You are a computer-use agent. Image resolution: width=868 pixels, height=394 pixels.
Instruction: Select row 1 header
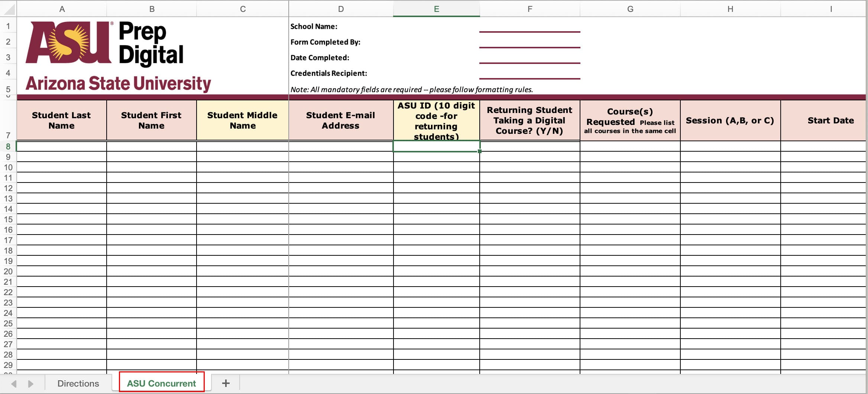point(8,26)
